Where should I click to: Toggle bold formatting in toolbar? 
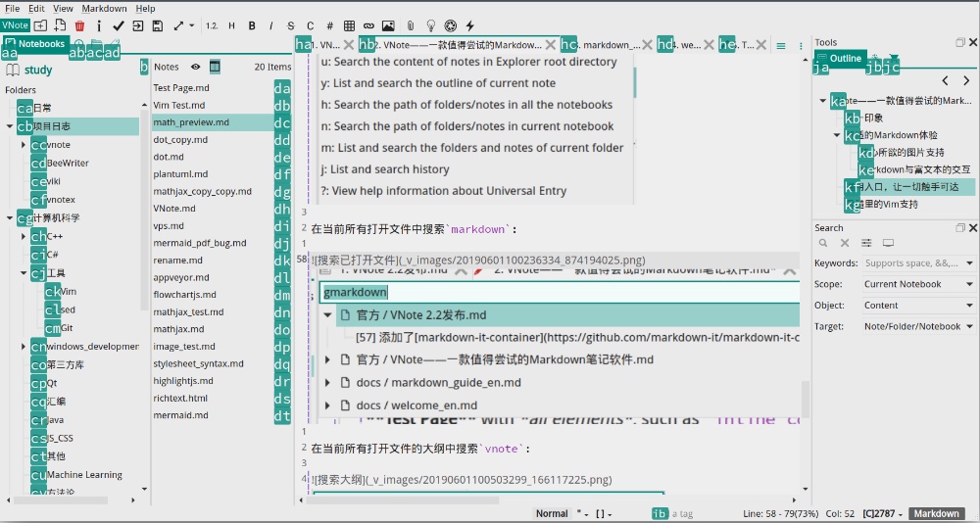pos(252,25)
